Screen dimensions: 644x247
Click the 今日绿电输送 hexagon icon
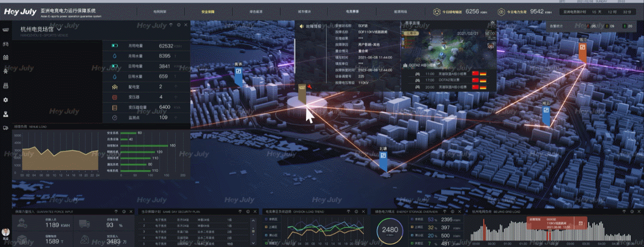tap(436, 12)
